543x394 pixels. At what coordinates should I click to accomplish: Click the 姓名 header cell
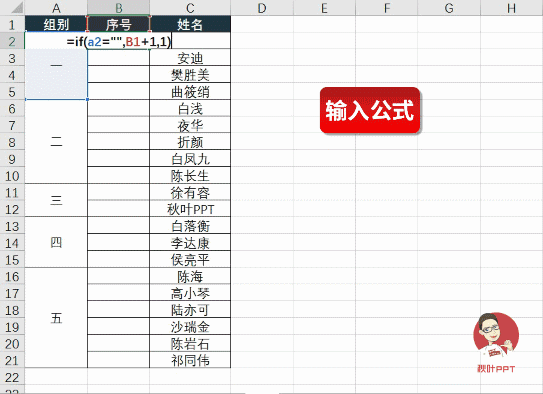coord(190,24)
